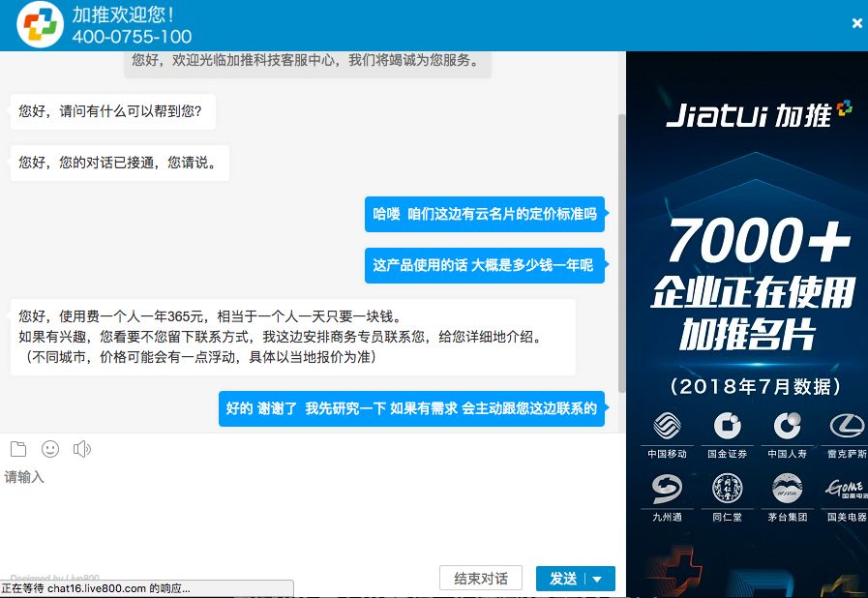
Task: Click the 雷克萨斯 Lexus logo
Action: point(846,426)
